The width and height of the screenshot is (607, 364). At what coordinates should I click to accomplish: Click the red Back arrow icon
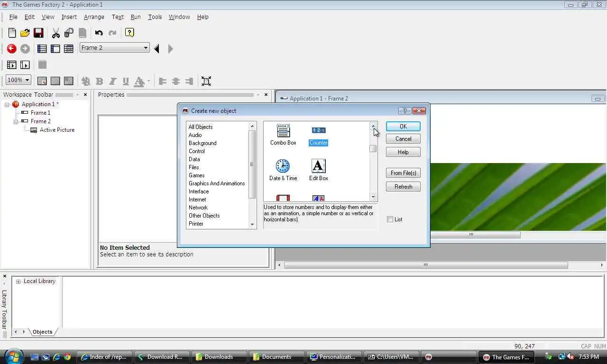[x=12, y=49]
